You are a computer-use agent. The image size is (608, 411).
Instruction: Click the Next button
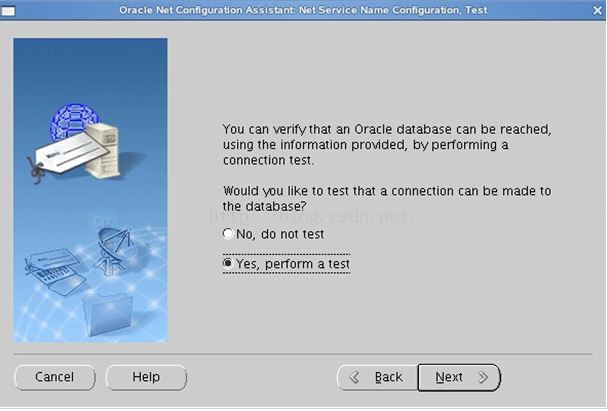pyautogui.click(x=459, y=377)
